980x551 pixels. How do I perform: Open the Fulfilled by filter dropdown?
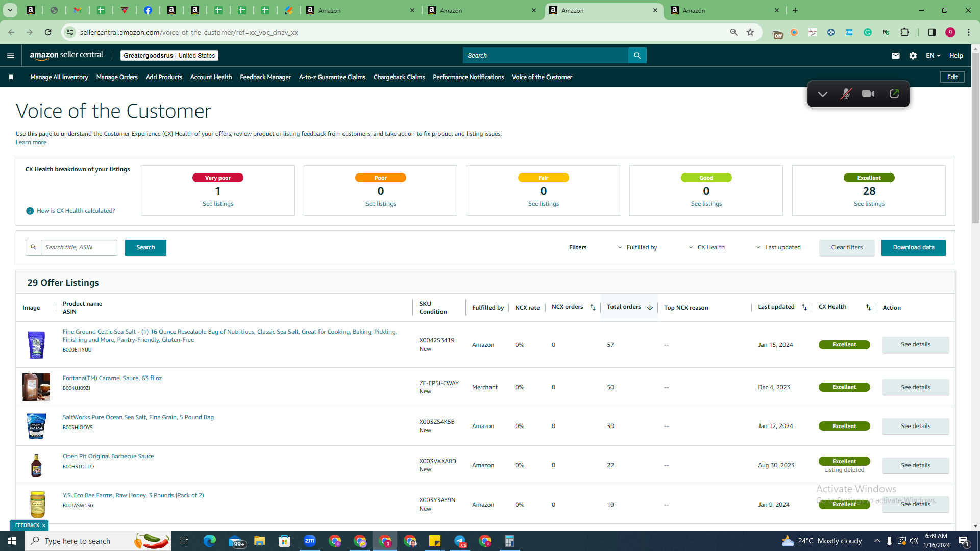click(x=638, y=248)
